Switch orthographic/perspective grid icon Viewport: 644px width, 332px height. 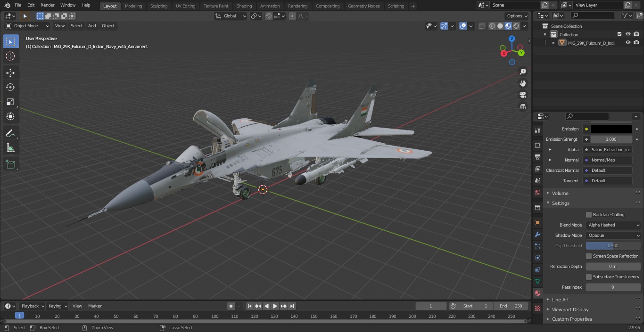tap(522, 107)
